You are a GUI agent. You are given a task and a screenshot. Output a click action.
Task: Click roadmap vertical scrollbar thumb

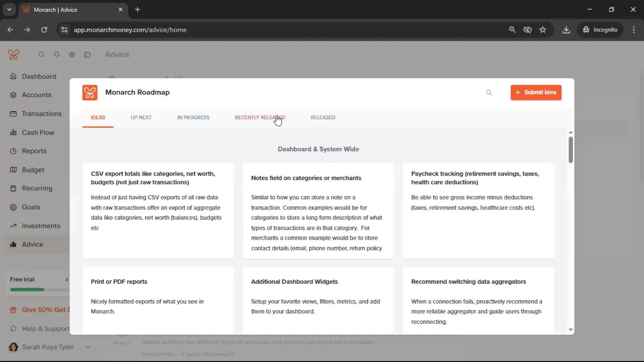point(571,150)
